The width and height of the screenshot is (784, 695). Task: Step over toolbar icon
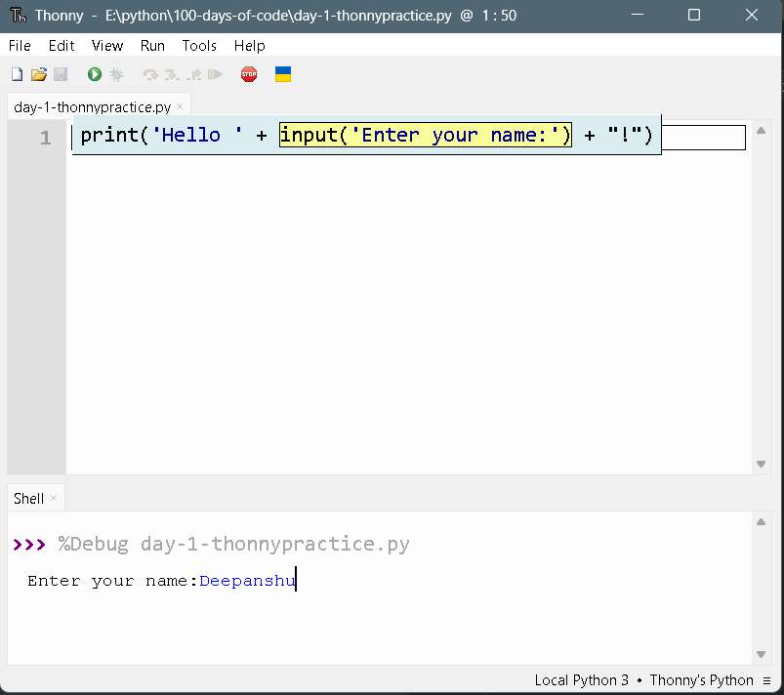[150, 74]
